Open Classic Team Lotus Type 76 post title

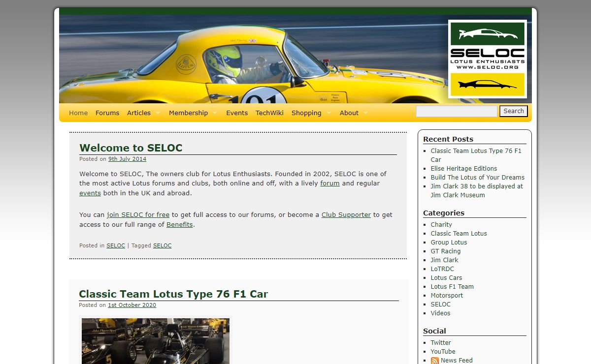point(173,294)
